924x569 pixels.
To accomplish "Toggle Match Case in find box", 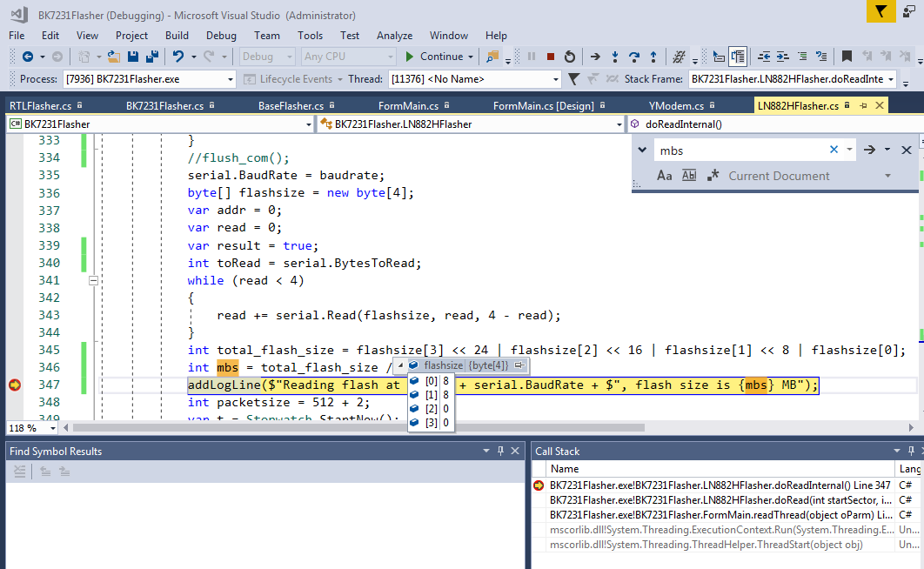I will 664,176.
